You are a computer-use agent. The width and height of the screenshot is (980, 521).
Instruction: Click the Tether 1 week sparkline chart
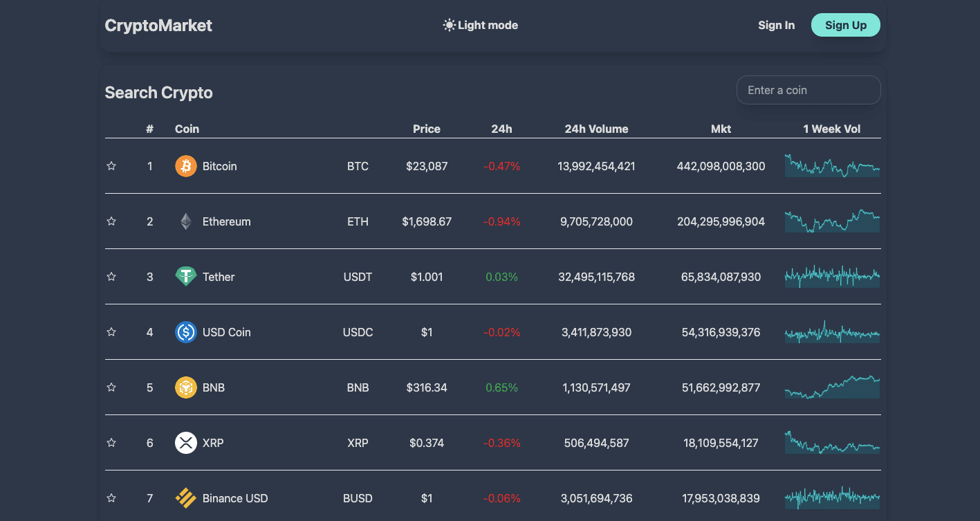[x=832, y=277]
